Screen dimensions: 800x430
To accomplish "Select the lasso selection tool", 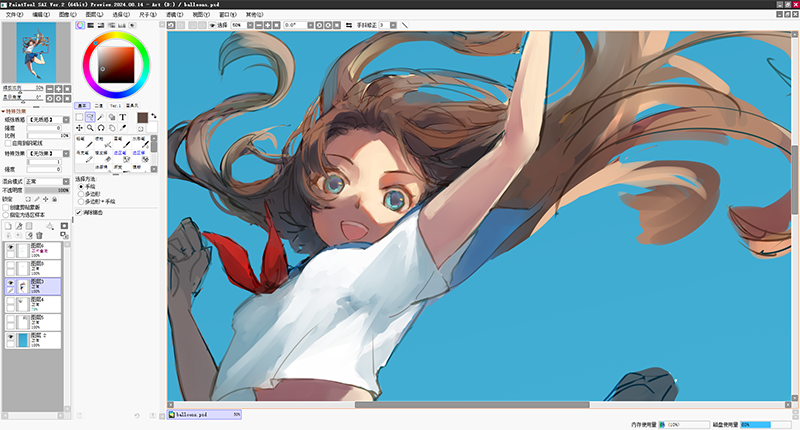I will click(x=90, y=117).
